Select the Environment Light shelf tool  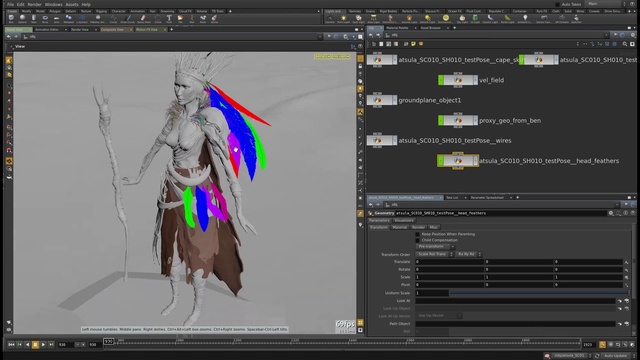click(445, 18)
